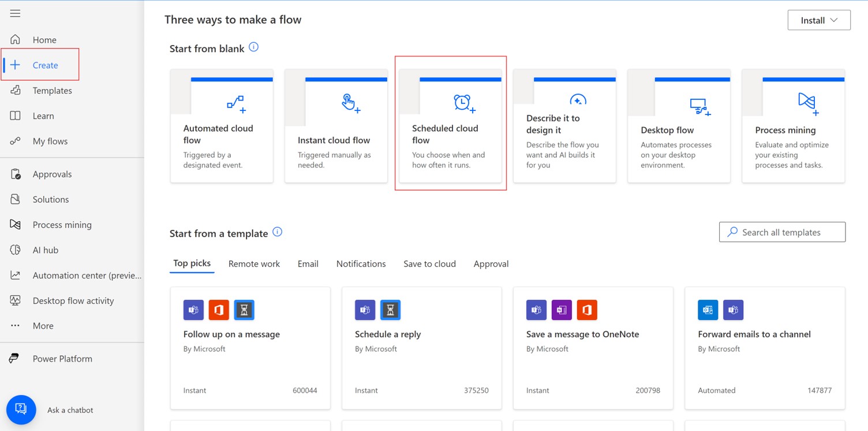This screenshot has width=868, height=431.
Task: Click the Templates sidebar icon
Action: click(15, 90)
